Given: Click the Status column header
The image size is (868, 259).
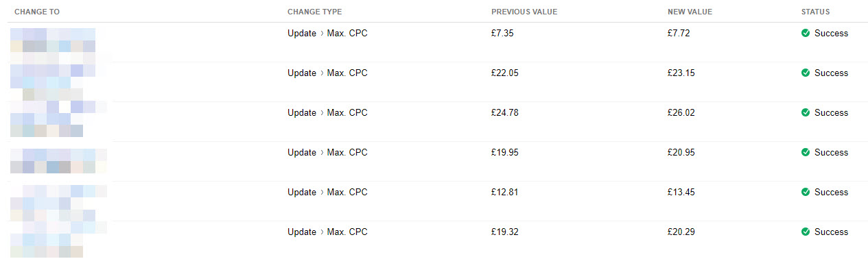Looking at the screenshot, I should [815, 12].
